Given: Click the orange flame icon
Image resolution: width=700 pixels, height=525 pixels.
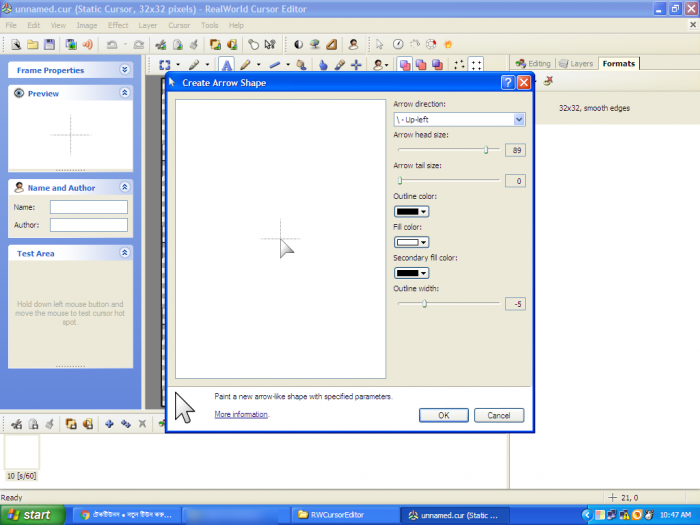Looking at the screenshot, I should tap(448, 44).
